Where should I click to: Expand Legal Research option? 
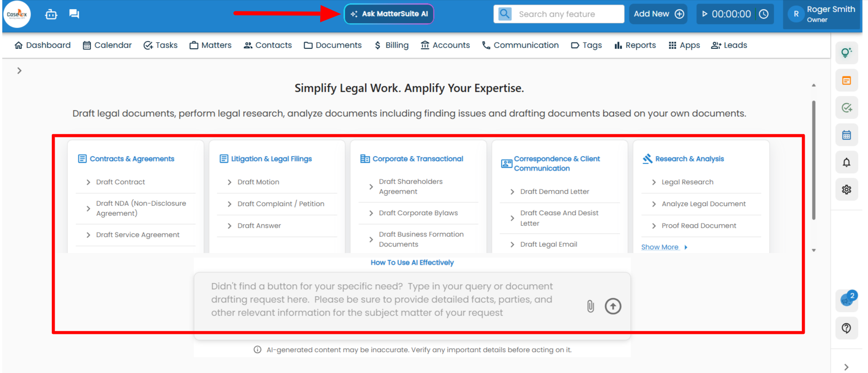coord(687,182)
